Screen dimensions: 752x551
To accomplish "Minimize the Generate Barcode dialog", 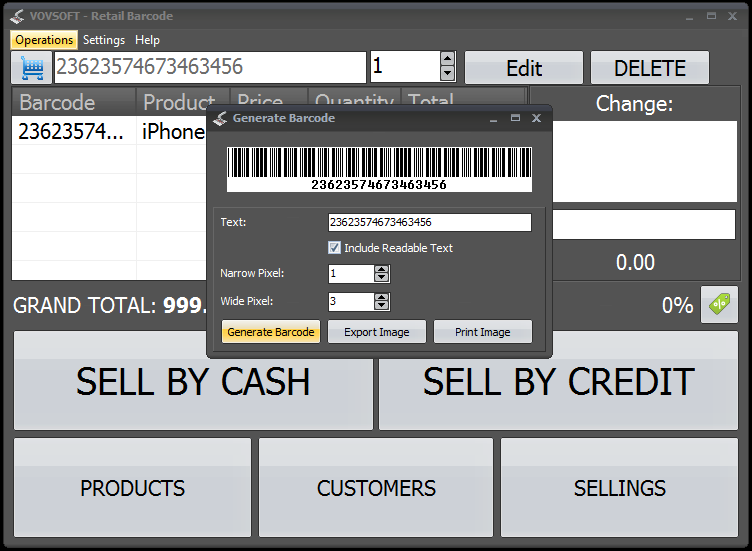I will click(x=493, y=119).
